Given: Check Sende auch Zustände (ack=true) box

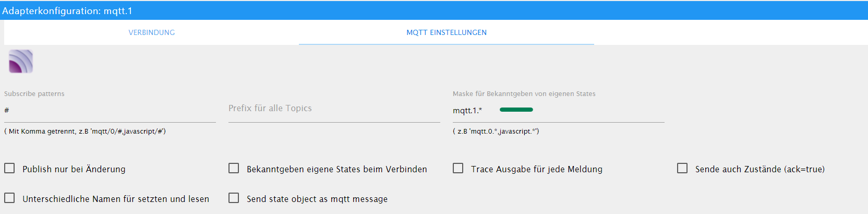Looking at the screenshot, I should [x=682, y=168].
